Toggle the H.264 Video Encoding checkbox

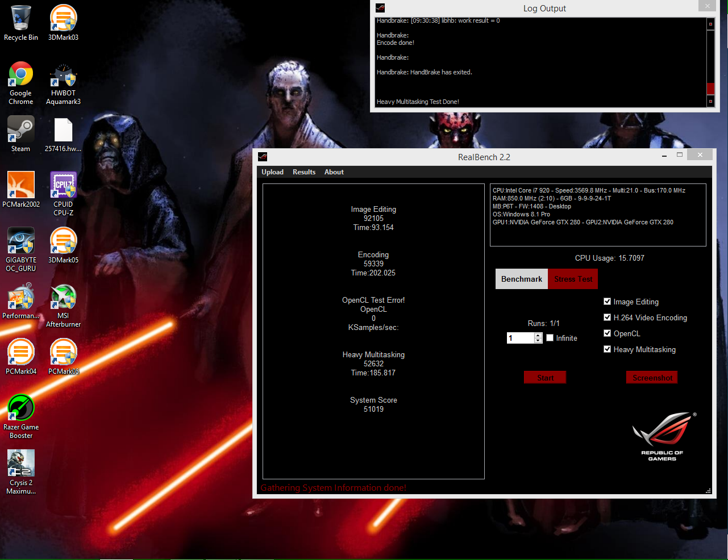click(608, 317)
